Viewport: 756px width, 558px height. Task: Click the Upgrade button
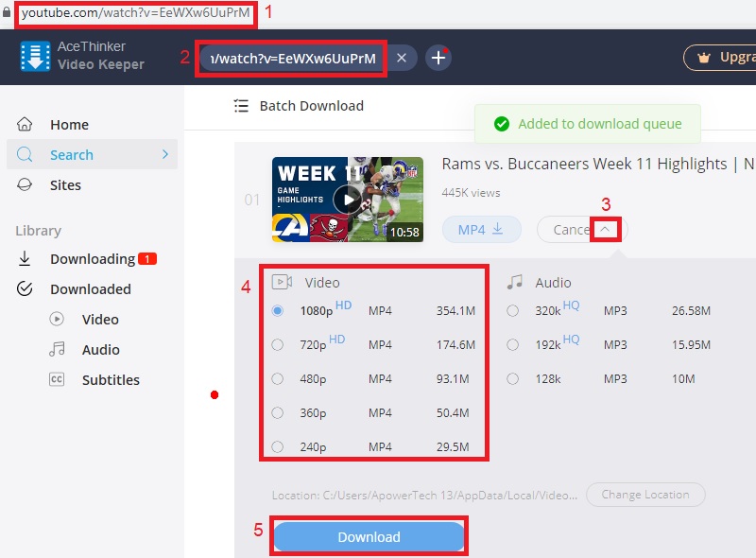click(x=721, y=58)
